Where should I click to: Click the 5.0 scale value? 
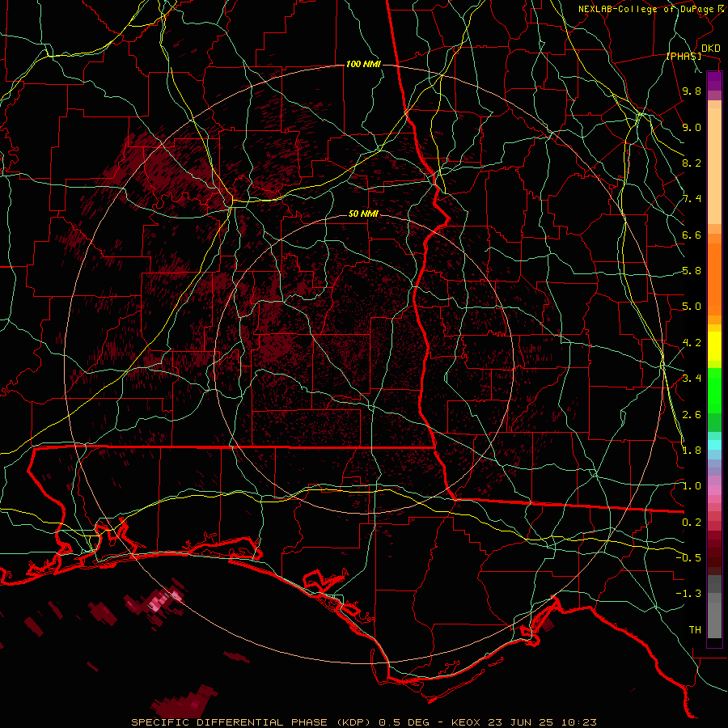(x=692, y=307)
